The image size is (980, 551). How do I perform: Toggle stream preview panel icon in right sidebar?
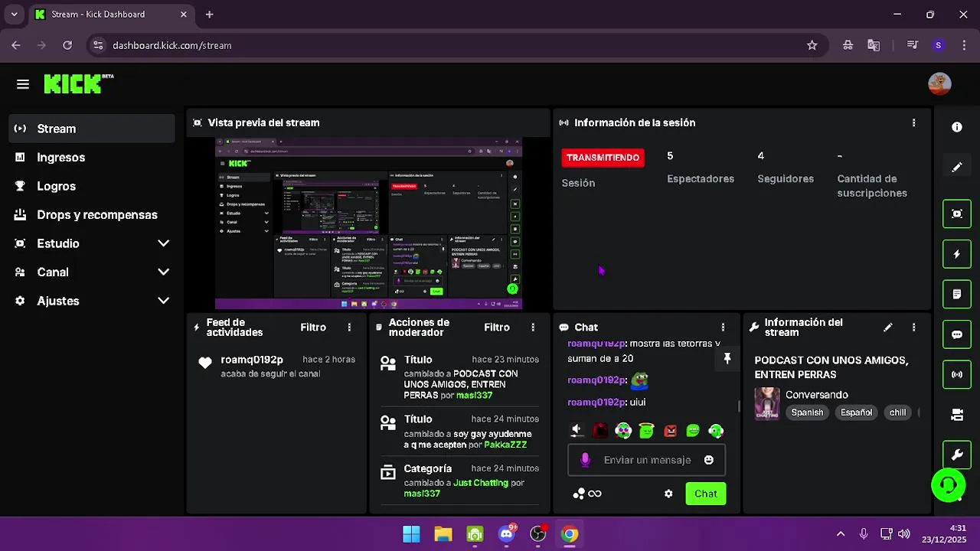(957, 214)
